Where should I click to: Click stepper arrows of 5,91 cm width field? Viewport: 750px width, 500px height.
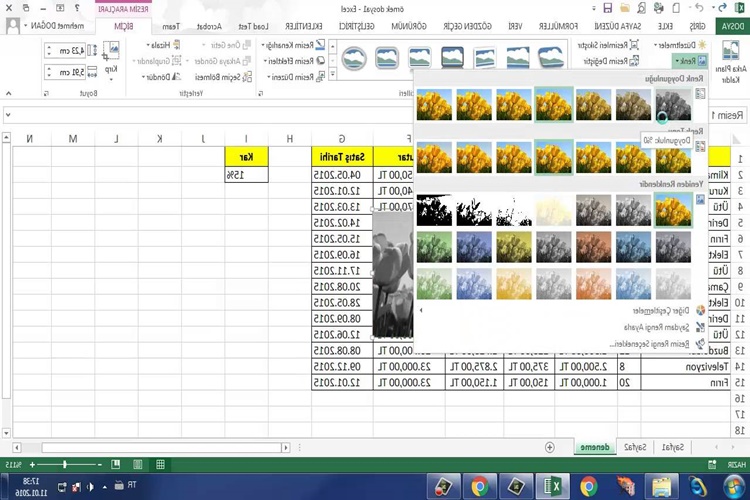(x=49, y=72)
